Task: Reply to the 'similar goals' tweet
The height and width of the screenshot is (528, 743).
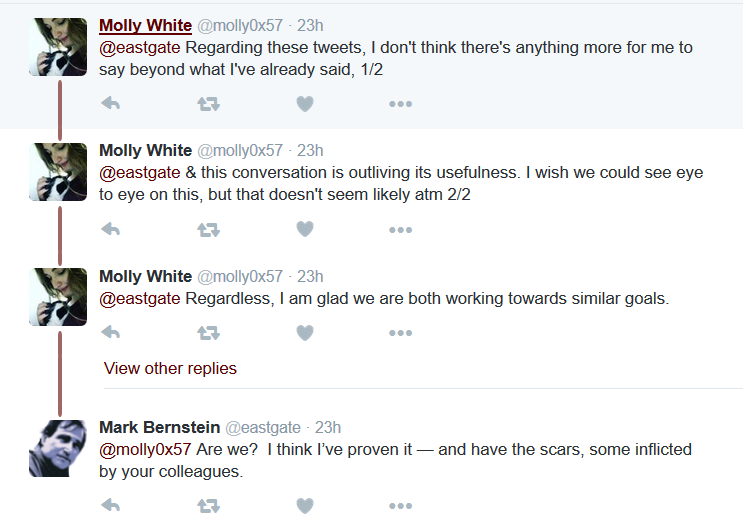Action: pos(111,332)
